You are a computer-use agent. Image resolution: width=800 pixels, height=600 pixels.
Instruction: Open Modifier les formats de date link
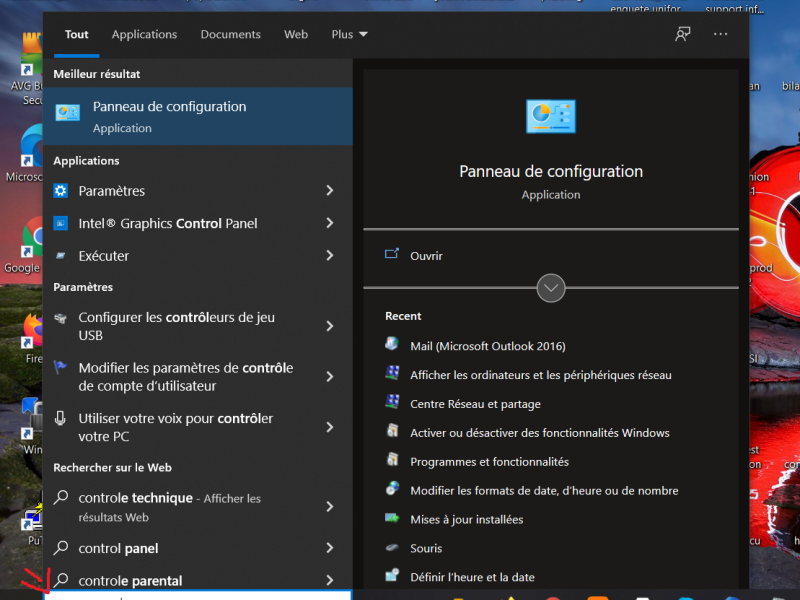(x=544, y=490)
